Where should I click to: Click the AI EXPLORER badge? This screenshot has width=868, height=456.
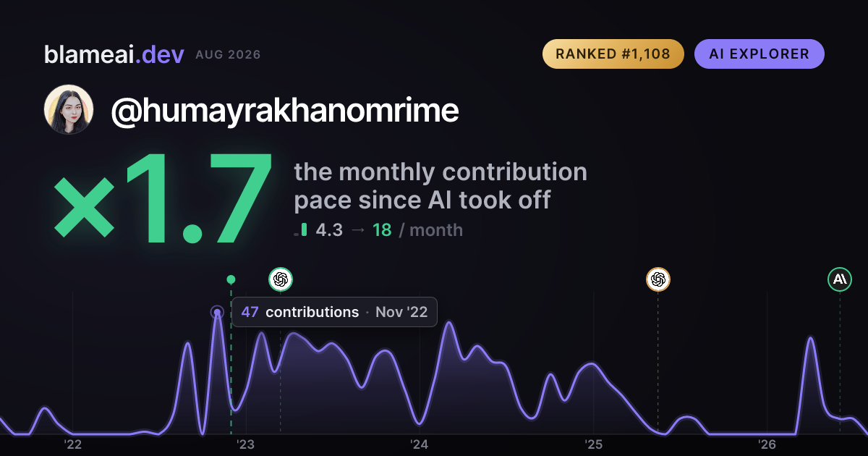[x=759, y=54]
